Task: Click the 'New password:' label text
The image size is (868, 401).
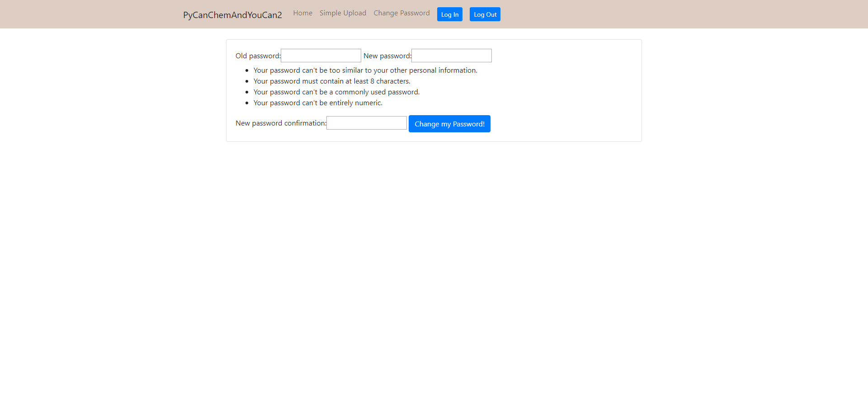Action: [x=387, y=56]
